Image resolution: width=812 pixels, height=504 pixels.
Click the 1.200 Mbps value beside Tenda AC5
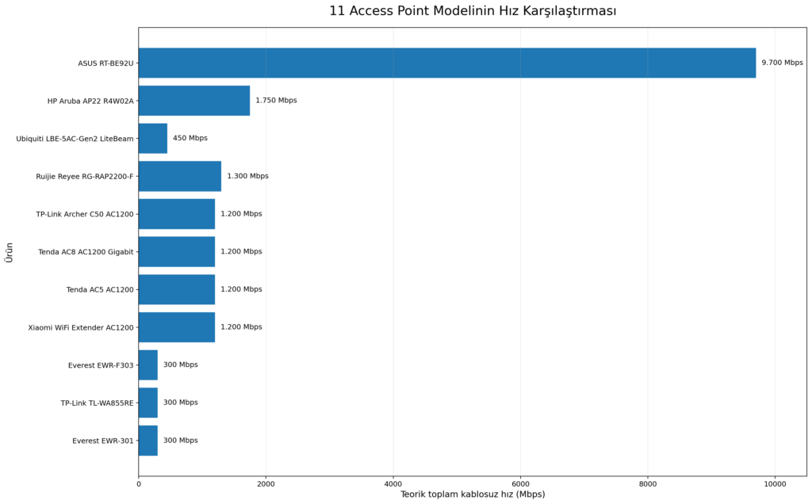[241, 289]
